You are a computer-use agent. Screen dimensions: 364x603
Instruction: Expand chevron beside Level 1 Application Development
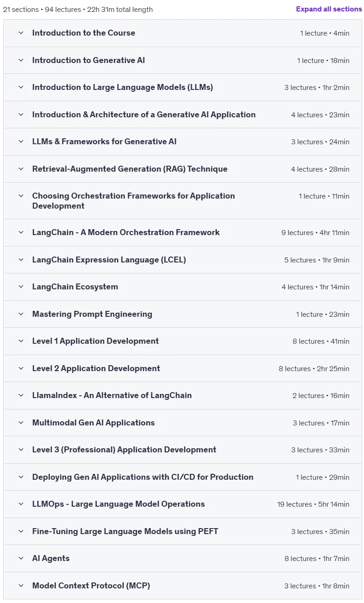pos(21,341)
